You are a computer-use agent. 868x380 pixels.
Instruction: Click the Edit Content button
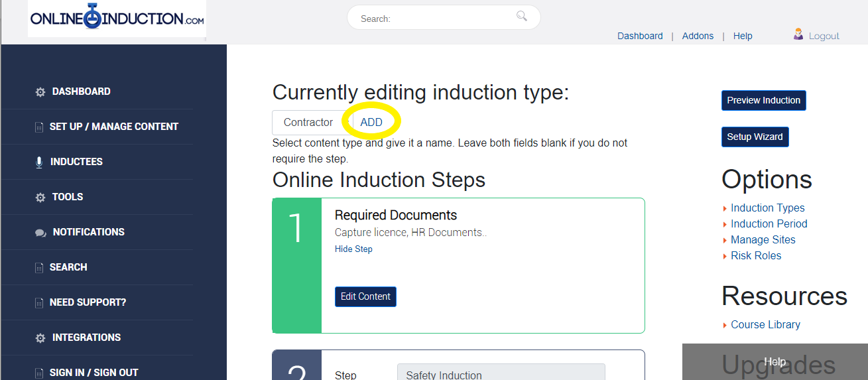tap(365, 296)
